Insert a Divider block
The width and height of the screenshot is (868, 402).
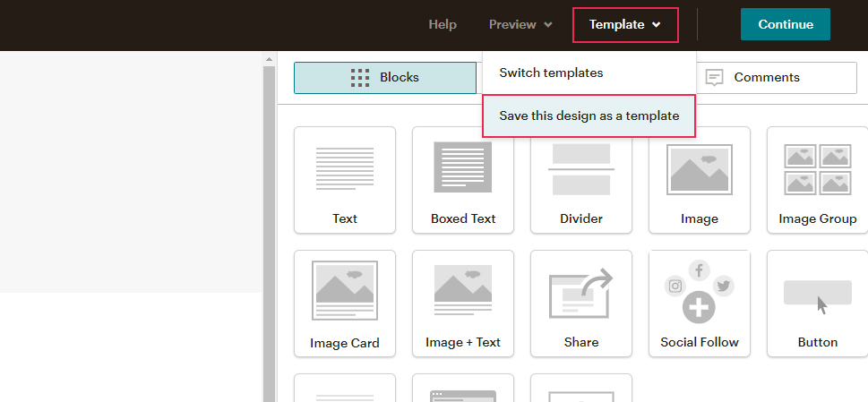581,180
